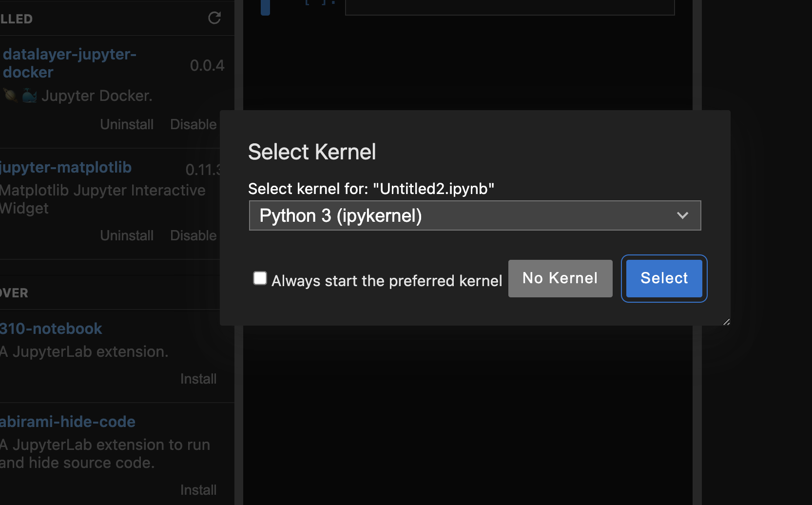
Task: Install the 310-notebook extension
Action: [x=198, y=379]
